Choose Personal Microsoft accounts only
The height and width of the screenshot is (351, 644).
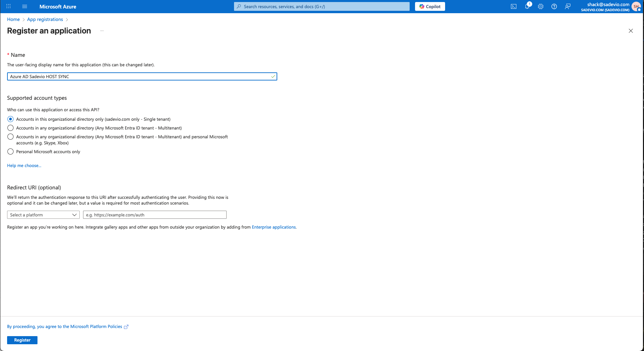click(x=10, y=151)
